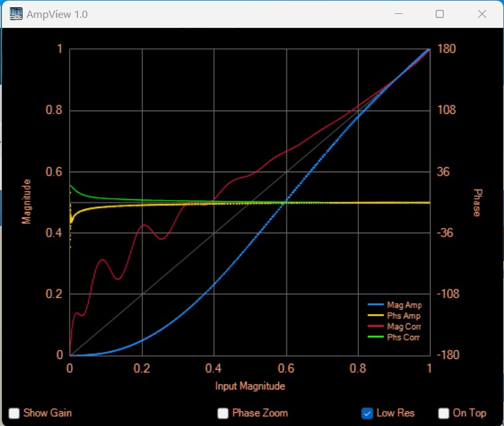
Task: Click the green Phs Corr legend line
Action: coord(376,337)
